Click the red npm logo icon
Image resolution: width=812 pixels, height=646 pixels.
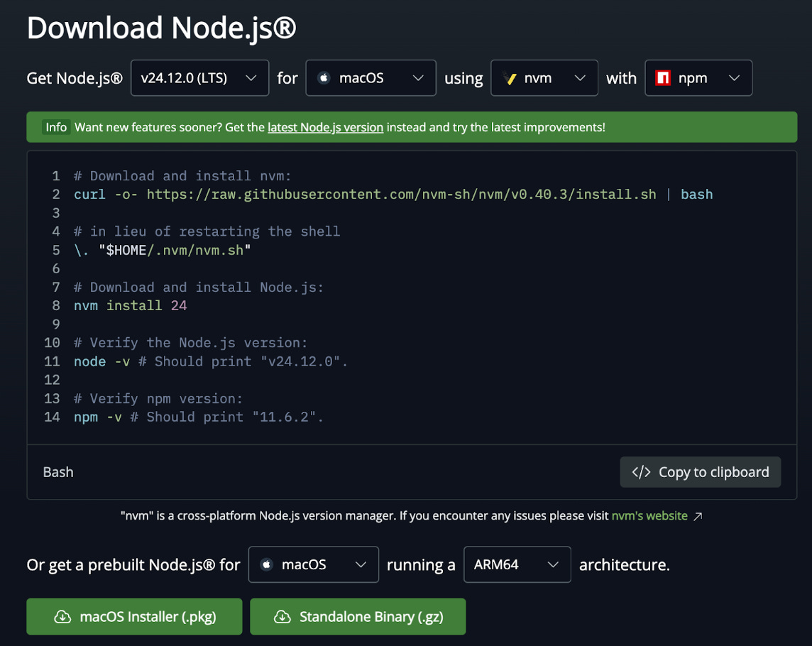(x=663, y=77)
